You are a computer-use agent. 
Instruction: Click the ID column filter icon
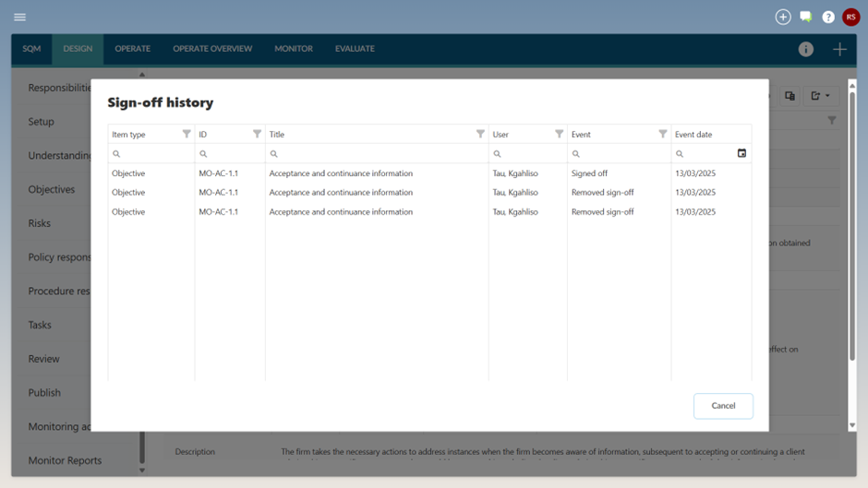[257, 134]
